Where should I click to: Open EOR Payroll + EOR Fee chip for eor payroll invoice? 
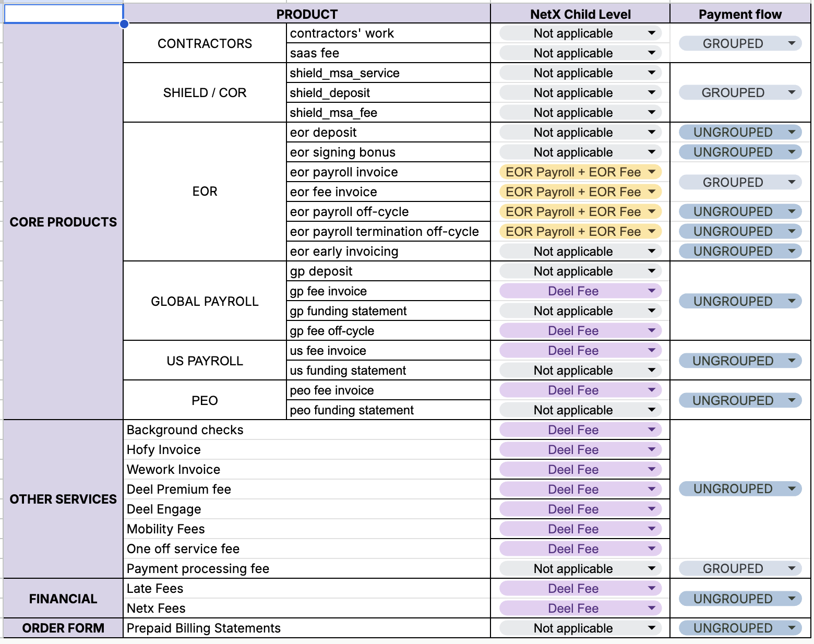[651, 172]
